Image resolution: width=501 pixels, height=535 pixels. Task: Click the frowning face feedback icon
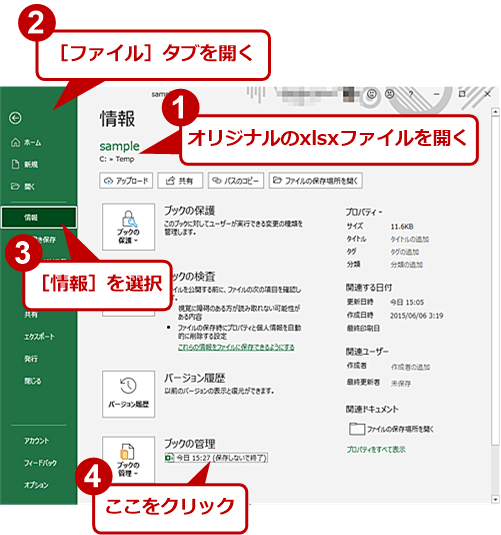(389, 93)
